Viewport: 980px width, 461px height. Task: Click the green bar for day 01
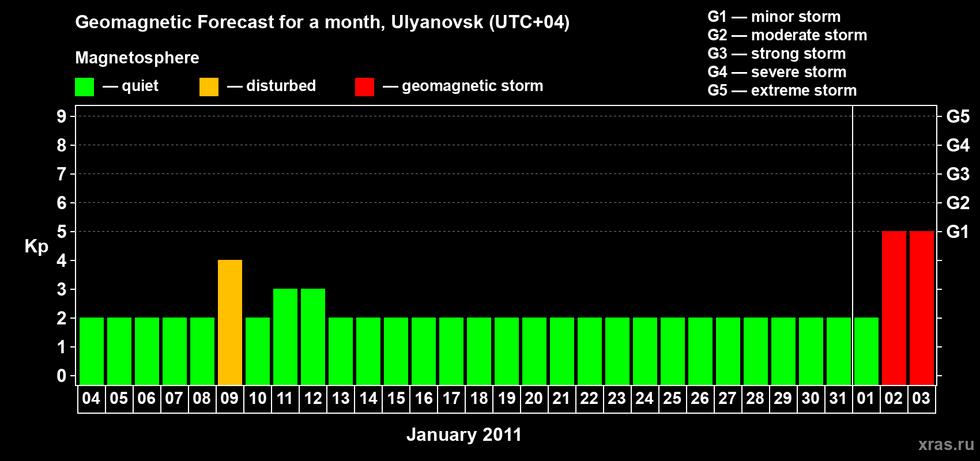(x=866, y=351)
